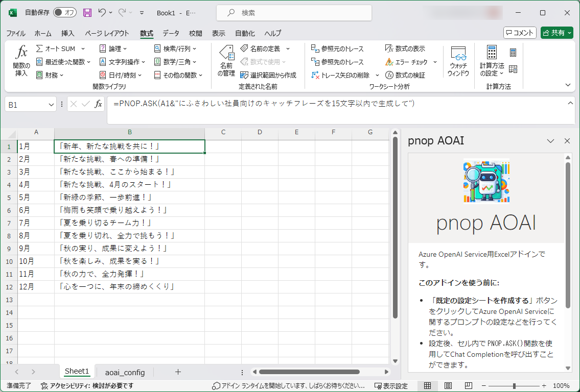
Task: Trace dependents for the cell
Action: pyautogui.click(x=337, y=62)
